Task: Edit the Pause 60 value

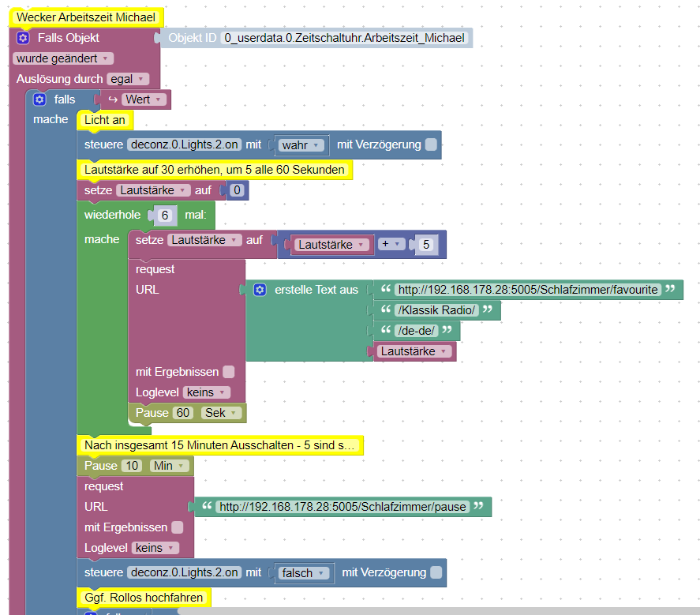Action: click(x=183, y=413)
